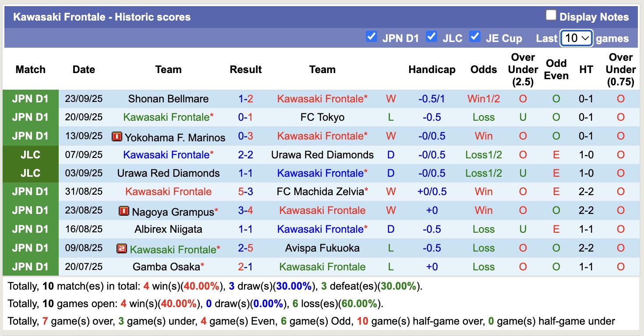
Task: Click the JPN D1 badge on the 20/07 row
Action: click(x=30, y=267)
